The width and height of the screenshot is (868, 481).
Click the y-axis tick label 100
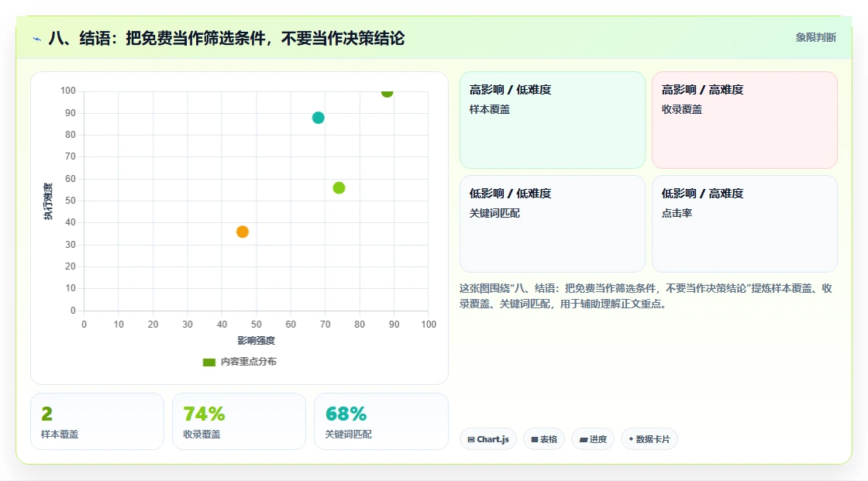[x=68, y=90]
